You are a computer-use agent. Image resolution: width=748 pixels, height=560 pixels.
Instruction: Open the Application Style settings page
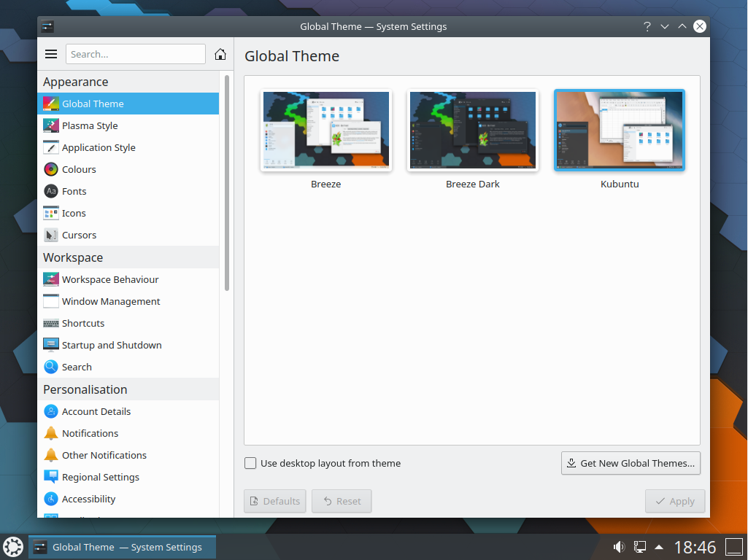[x=128, y=147]
